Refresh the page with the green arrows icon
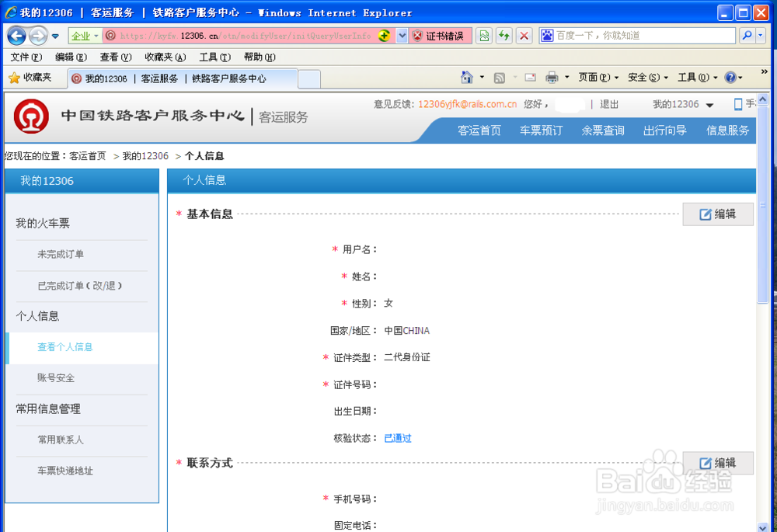Screen dimensions: 777x532 click(503, 35)
